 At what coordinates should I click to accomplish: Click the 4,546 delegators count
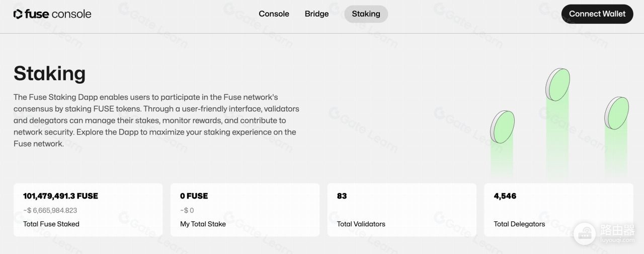click(505, 196)
